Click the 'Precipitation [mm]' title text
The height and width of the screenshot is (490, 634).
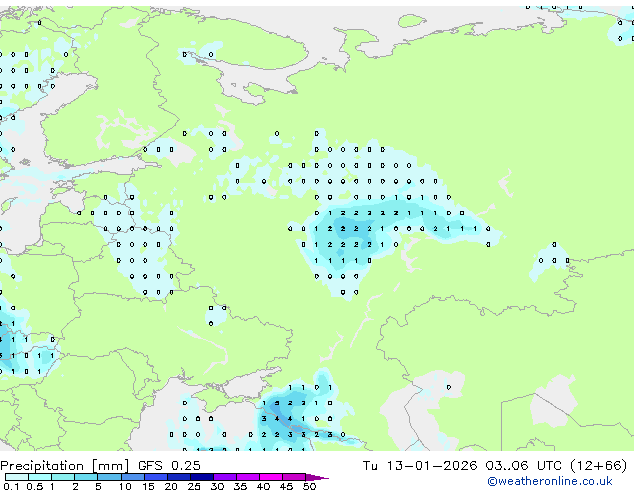[64, 466]
